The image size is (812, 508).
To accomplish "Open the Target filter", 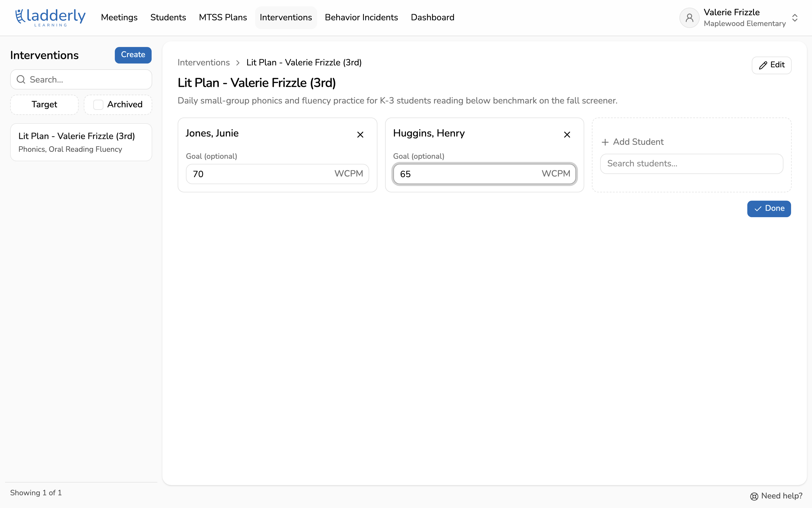I will point(44,105).
